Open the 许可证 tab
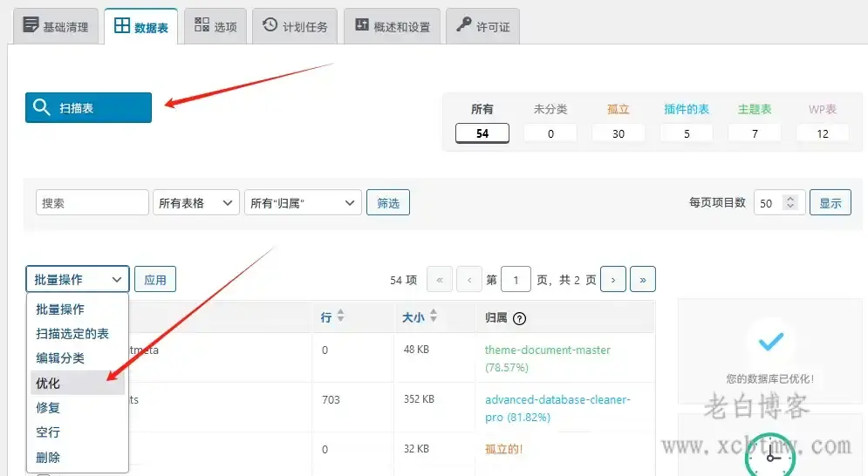Image resolution: width=868 pixels, height=476 pixels. (482, 26)
